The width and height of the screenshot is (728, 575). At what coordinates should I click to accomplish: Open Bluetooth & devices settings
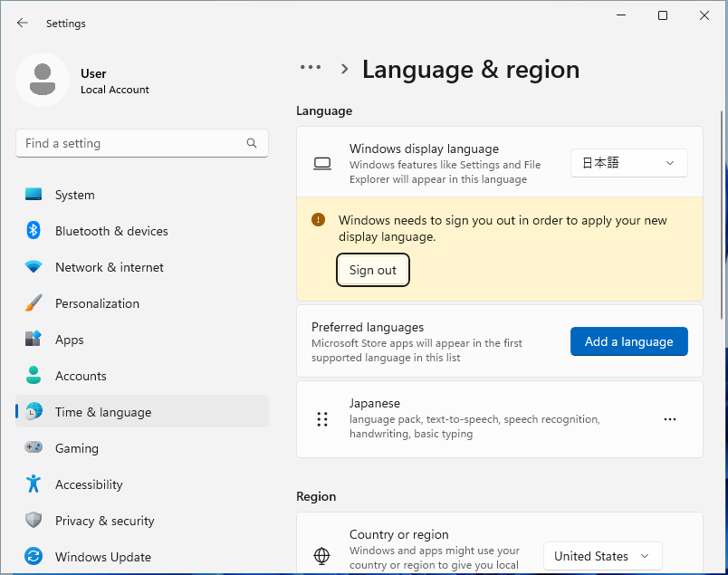pyautogui.click(x=142, y=231)
